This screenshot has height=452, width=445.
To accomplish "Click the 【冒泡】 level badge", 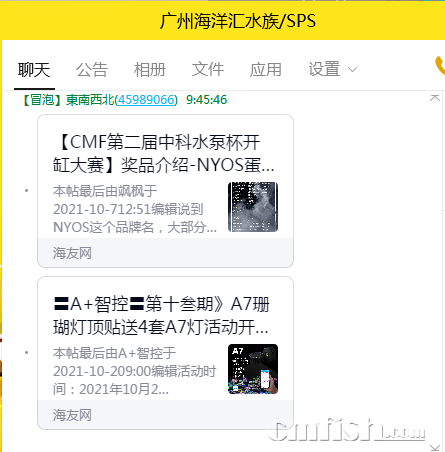I will tap(42, 100).
